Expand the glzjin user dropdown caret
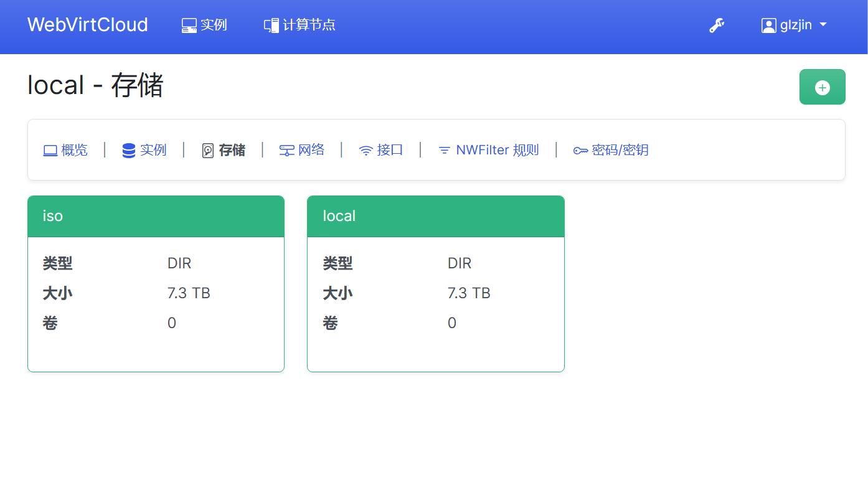Viewport: 868px width, 485px height. (x=823, y=26)
